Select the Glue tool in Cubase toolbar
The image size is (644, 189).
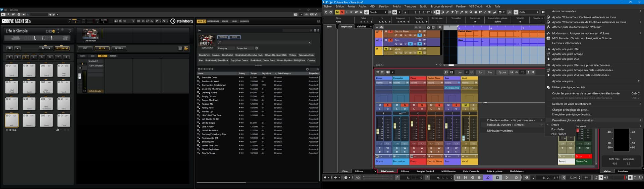pyautogui.click(x=462, y=12)
